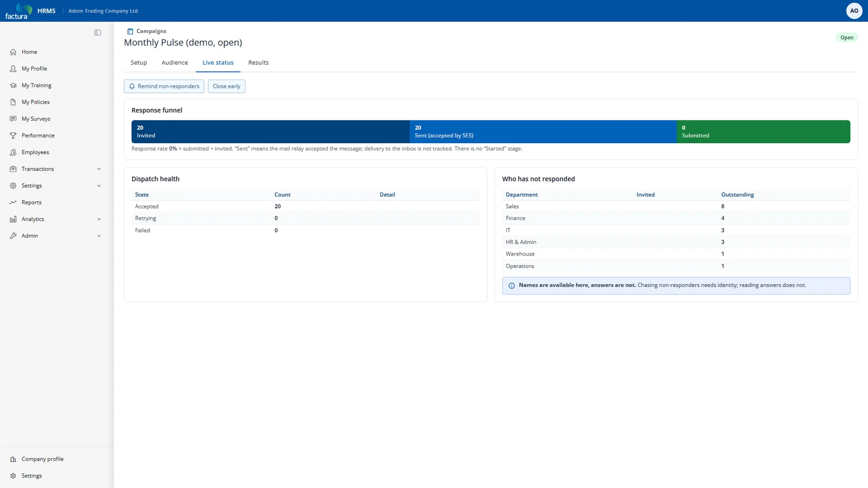Click the Company profile building icon
Viewport: 868px width, 488px height.
pos(13,459)
